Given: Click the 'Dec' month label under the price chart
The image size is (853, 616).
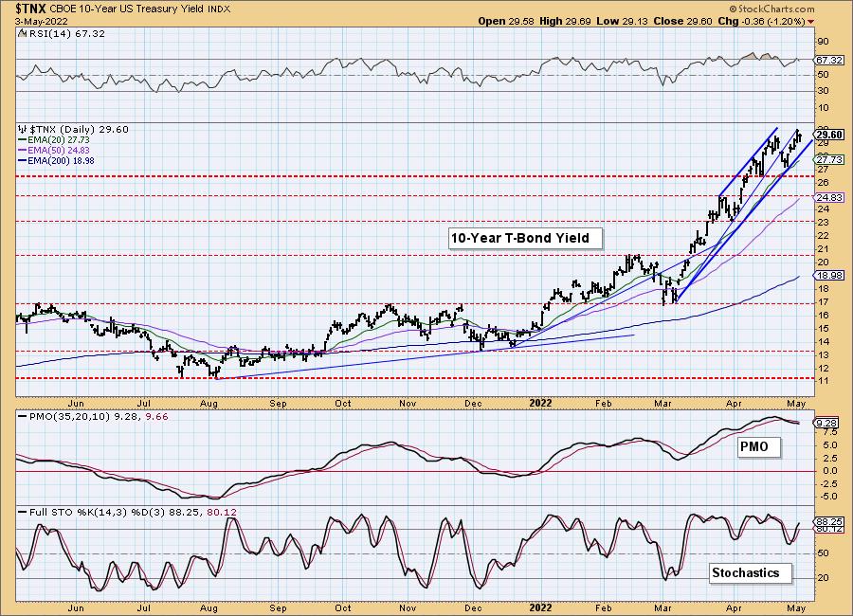Looking at the screenshot, I should tap(473, 403).
